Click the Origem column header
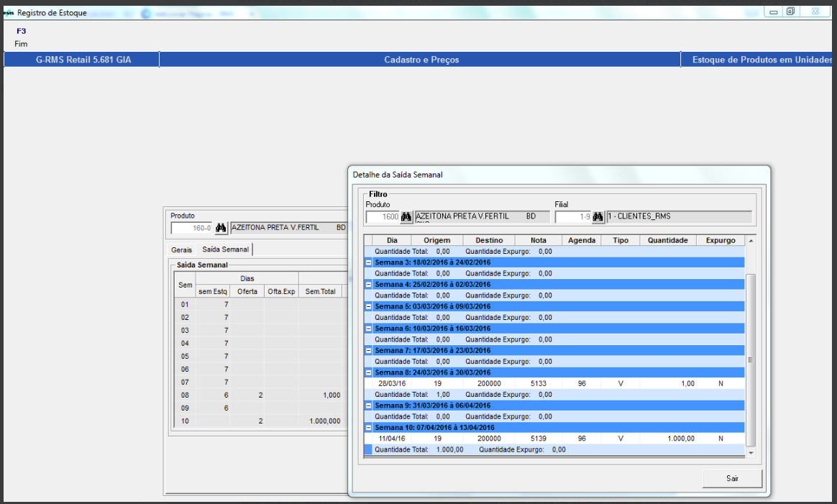 point(437,240)
